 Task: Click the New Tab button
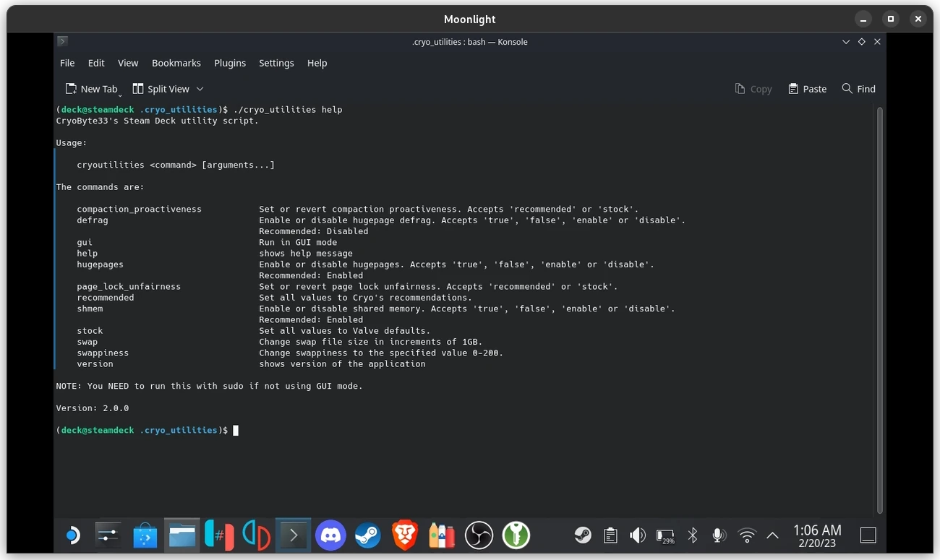[91, 89]
